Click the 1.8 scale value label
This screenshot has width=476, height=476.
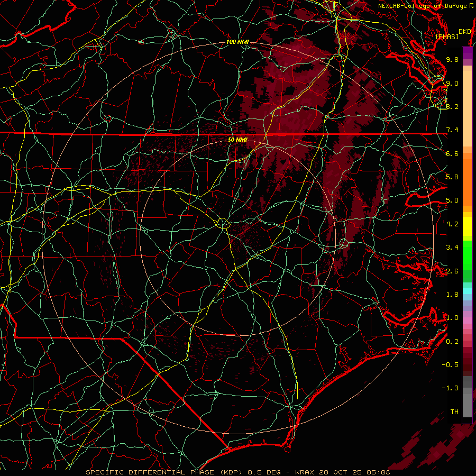(x=452, y=295)
